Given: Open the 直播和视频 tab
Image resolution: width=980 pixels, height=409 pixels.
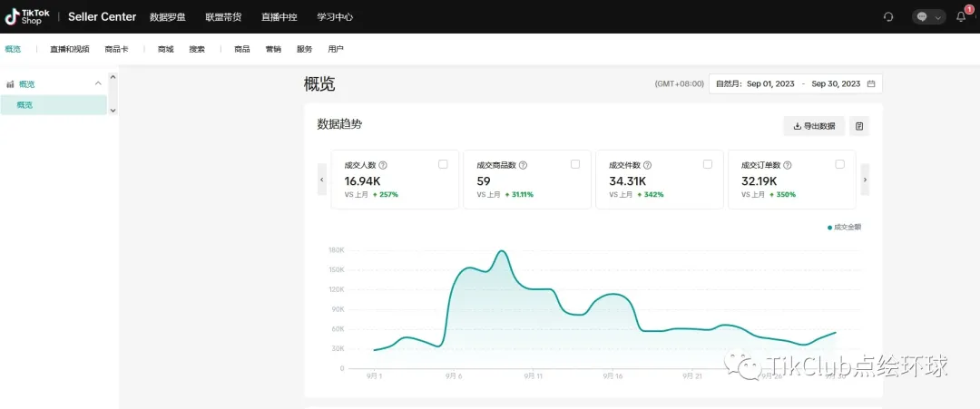Looking at the screenshot, I should coord(70,49).
